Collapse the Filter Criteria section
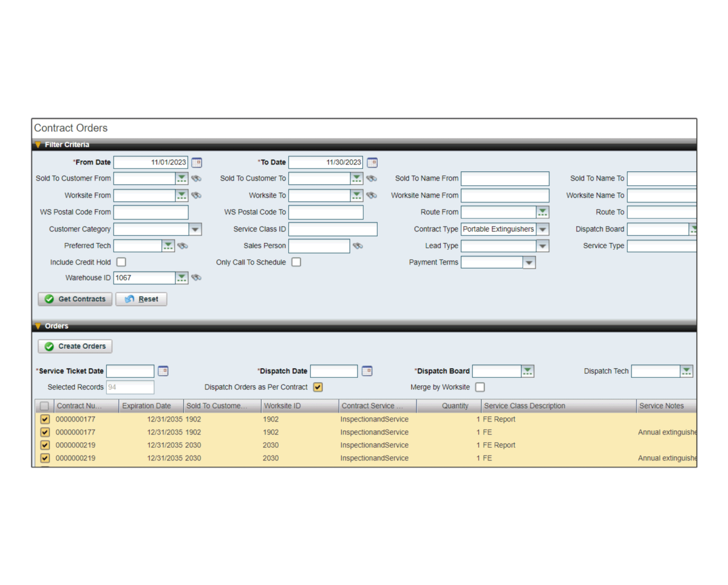The image size is (728, 585). coord(38,145)
